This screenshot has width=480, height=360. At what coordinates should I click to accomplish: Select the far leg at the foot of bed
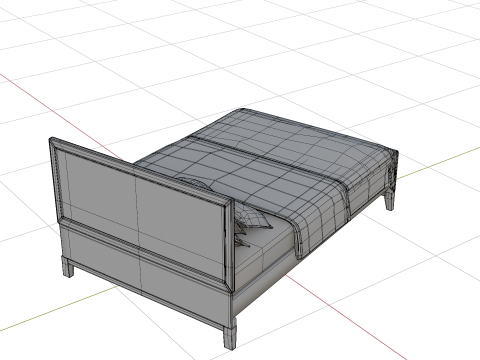389,201
